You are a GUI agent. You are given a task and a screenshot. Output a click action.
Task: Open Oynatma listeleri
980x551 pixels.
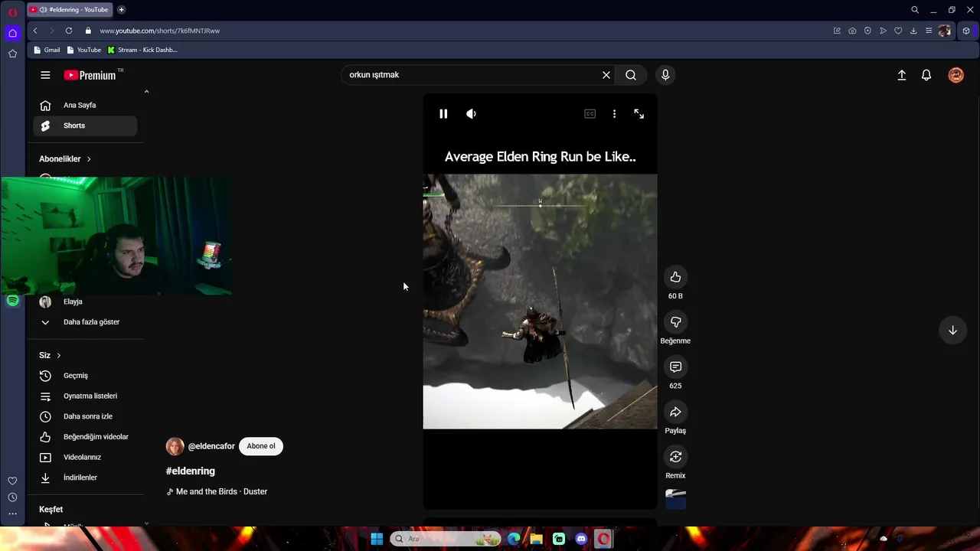[85, 396]
